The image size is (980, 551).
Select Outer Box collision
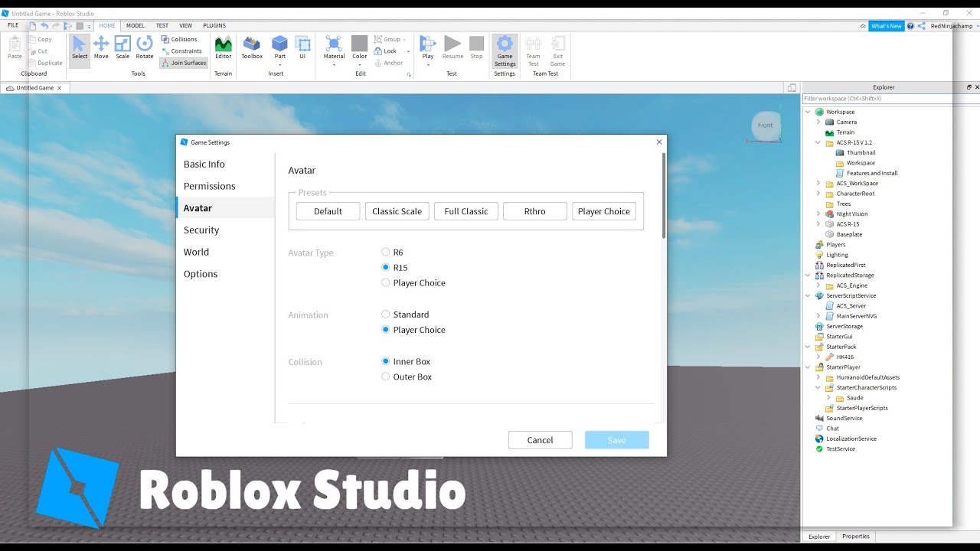click(x=386, y=377)
